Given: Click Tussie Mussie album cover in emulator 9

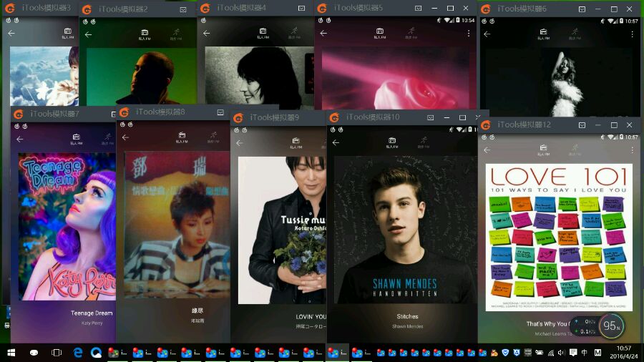Looking at the screenshot, I should pyautogui.click(x=282, y=230).
